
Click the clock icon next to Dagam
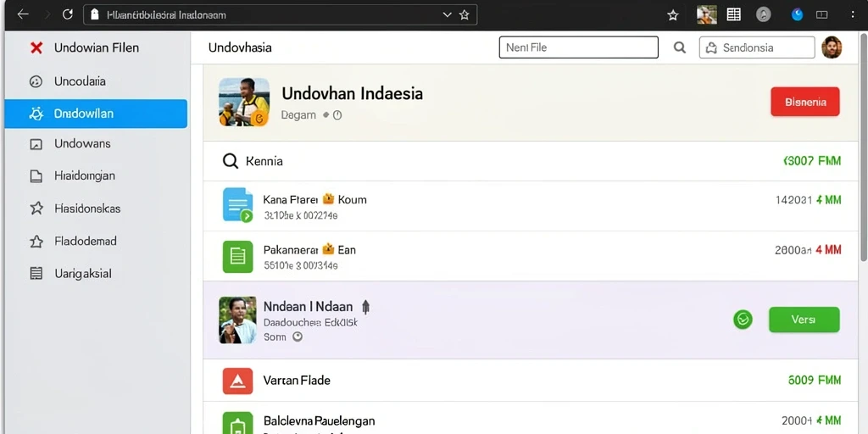pos(337,115)
